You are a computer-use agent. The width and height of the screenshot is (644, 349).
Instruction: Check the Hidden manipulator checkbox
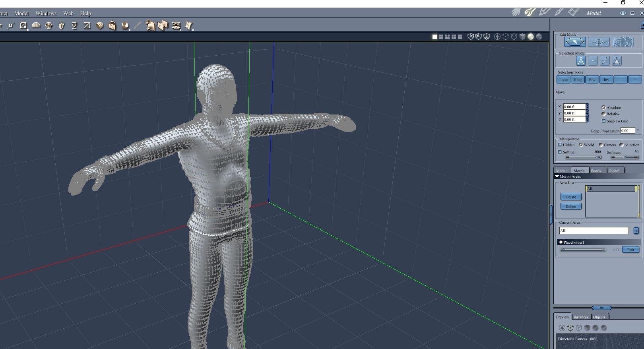(560, 145)
